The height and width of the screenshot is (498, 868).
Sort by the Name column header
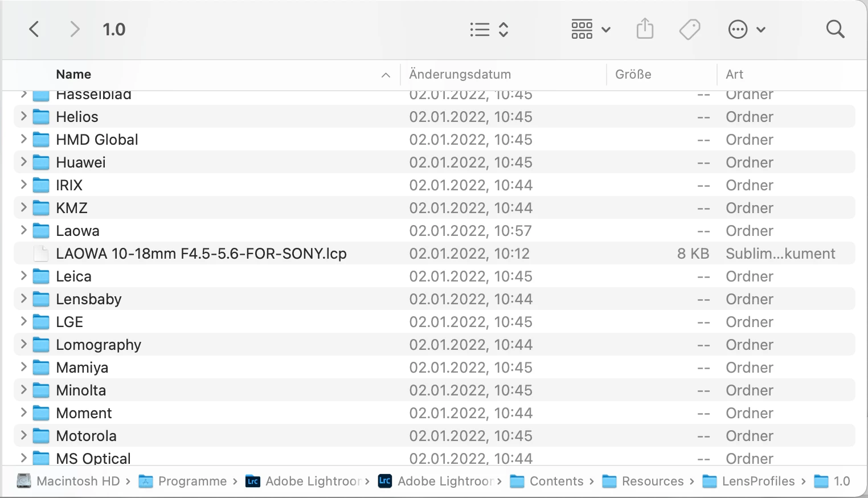click(x=73, y=75)
